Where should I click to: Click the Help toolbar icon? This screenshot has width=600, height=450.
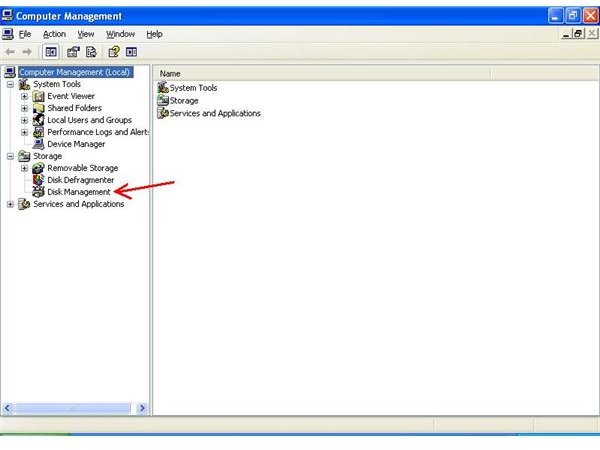(114, 52)
